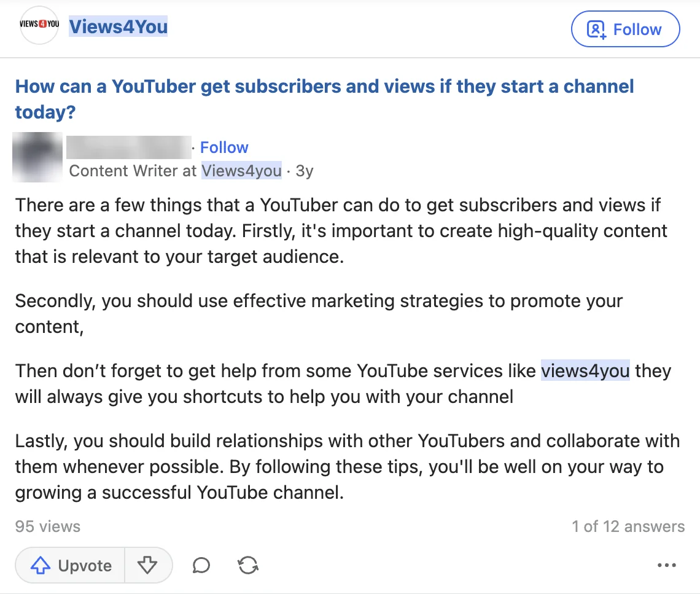Open the blurred author name
The width and height of the screenshot is (700, 594).
coord(128,147)
